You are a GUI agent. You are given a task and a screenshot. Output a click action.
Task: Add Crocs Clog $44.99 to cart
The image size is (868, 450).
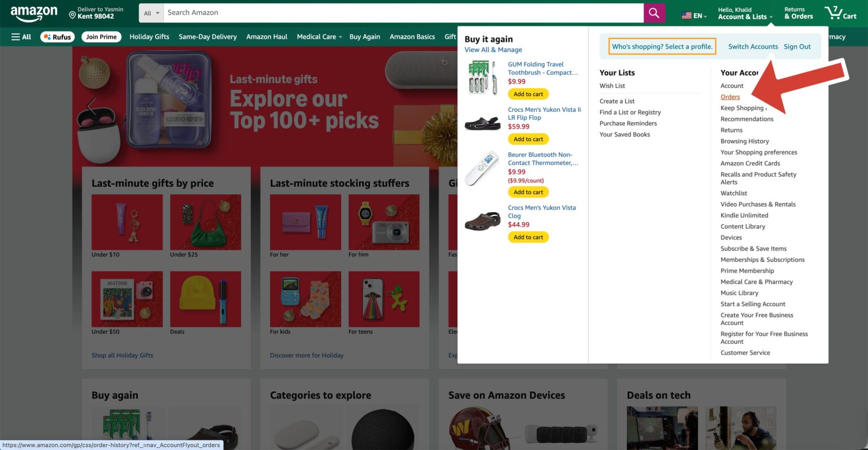(528, 238)
